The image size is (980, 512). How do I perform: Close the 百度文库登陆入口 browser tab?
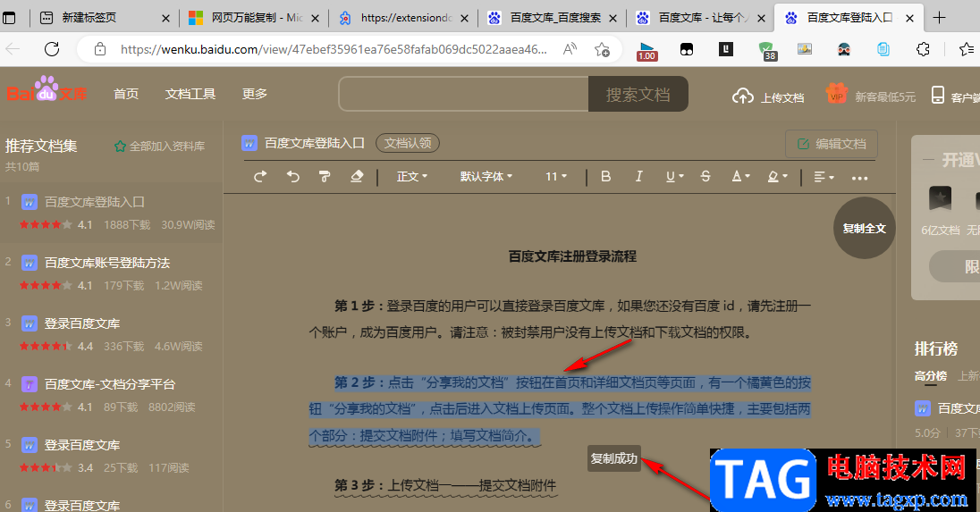pyautogui.click(x=910, y=18)
